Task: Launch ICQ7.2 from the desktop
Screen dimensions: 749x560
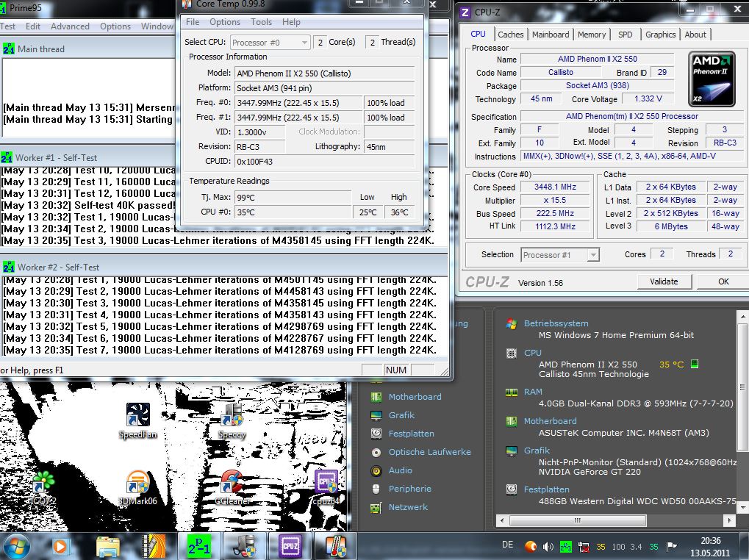Action: 43,487
